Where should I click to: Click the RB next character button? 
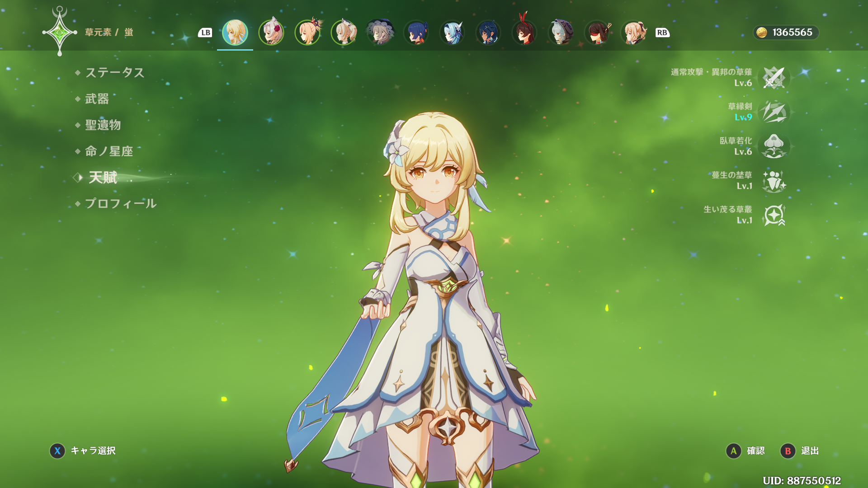pyautogui.click(x=662, y=33)
